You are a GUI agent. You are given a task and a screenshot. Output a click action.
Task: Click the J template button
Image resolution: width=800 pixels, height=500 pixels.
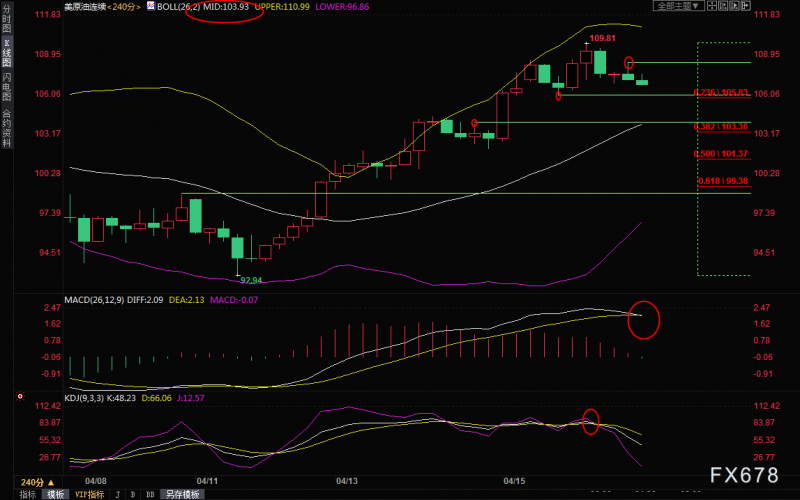tap(118, 494)
